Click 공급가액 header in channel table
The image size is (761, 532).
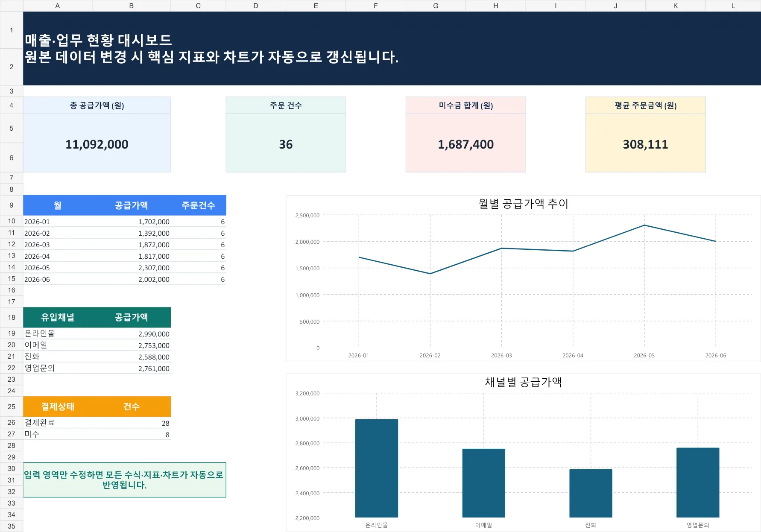pyautogui.click(x=132, y=317)
